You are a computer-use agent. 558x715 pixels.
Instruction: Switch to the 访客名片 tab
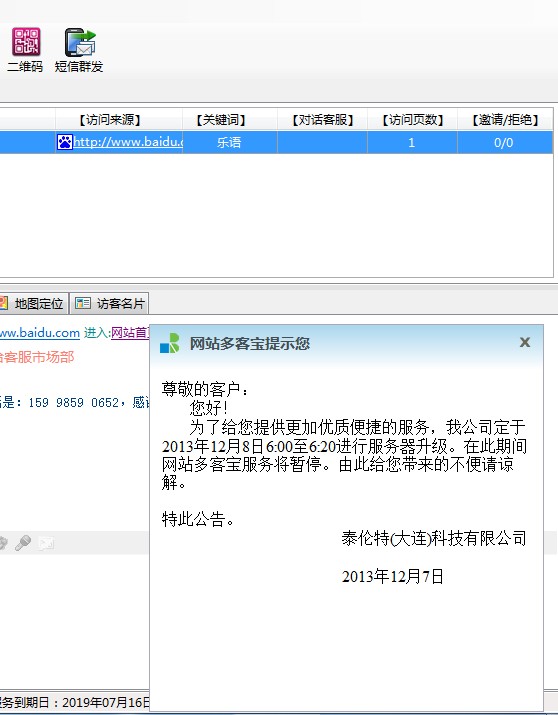[x=109, y=304]
